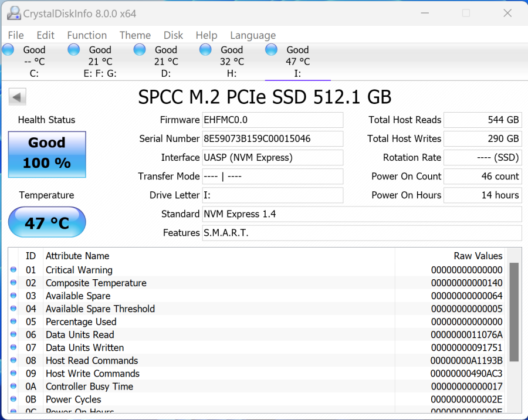
Task: Open the Disk menu
Action: tap(174, 35)
